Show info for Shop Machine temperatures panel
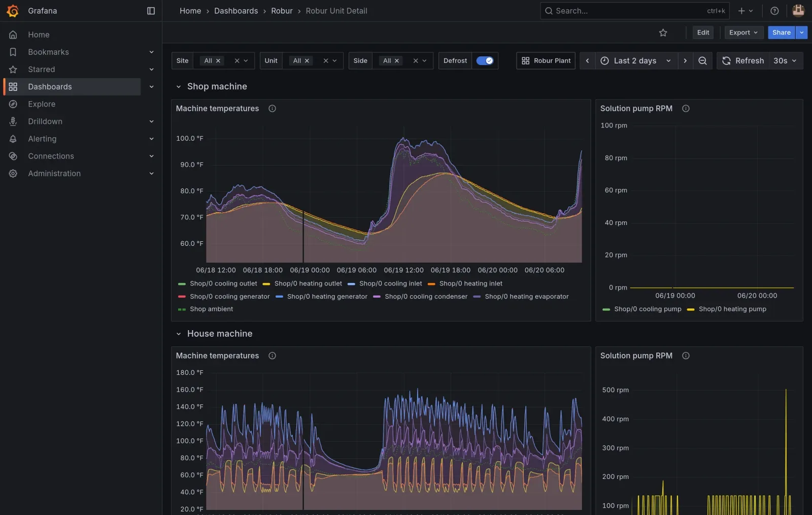This screenshot has height=515, width=812. click(x=272, y=108)
